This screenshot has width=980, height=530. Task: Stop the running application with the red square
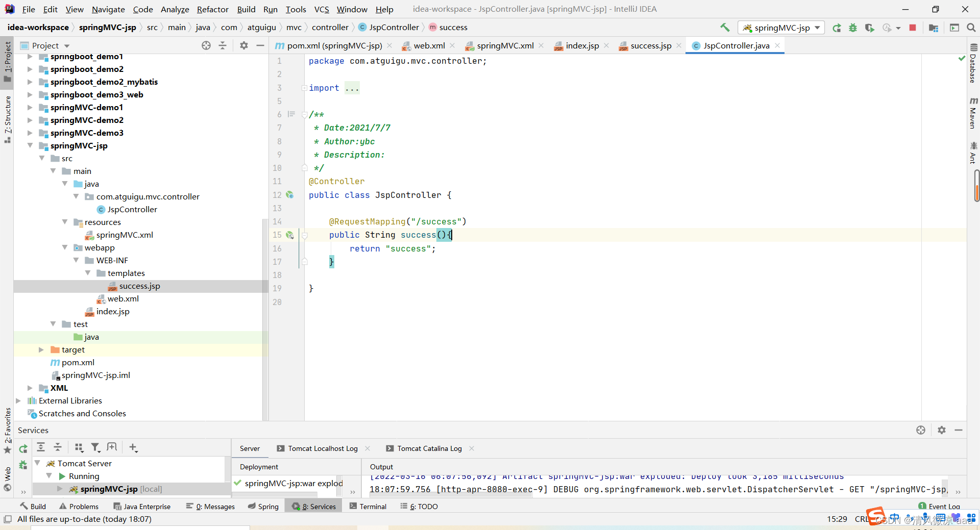pos(913,28)
